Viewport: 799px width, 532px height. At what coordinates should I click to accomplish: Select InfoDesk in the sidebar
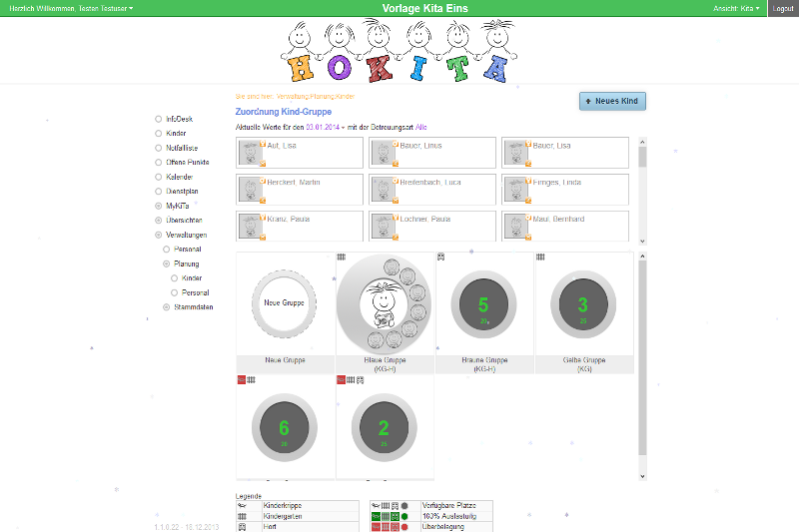click(179, 119)
